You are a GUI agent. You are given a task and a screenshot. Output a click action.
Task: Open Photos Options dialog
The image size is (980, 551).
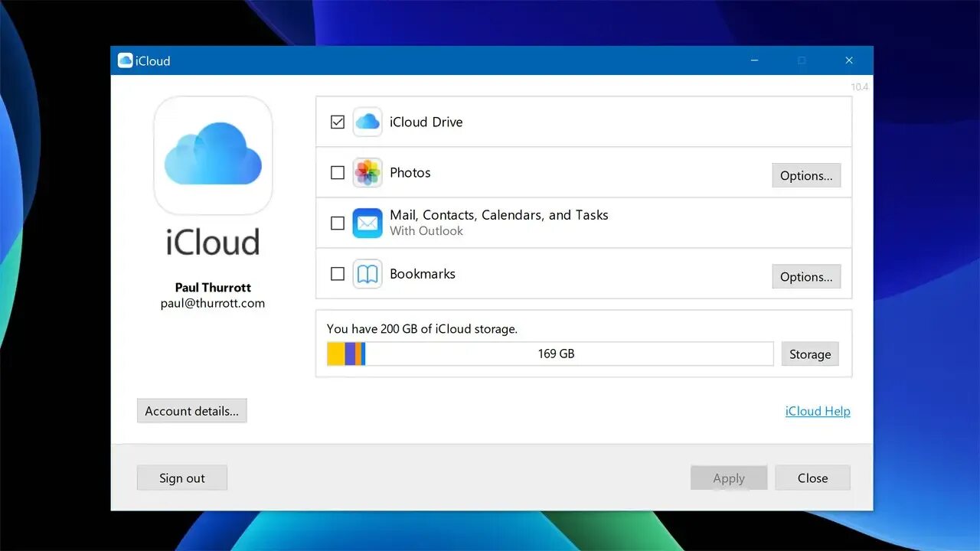coord(806,175)
